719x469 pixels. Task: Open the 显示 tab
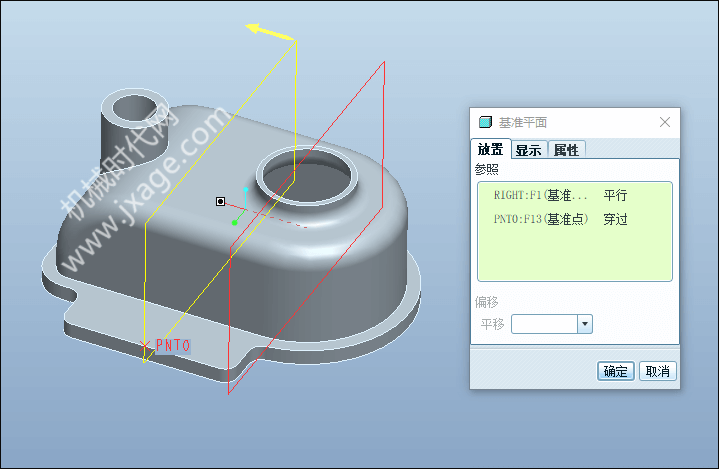click(529, 150)
